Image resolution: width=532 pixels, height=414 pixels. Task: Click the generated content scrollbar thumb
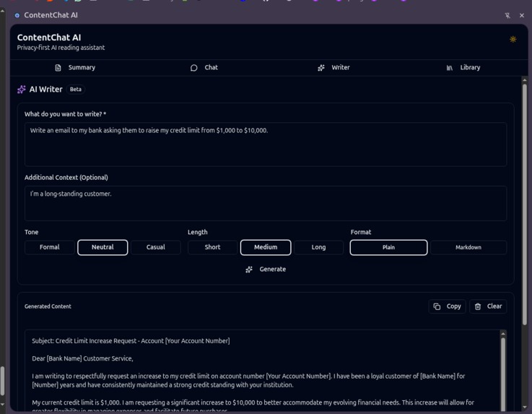coord(503,374)
